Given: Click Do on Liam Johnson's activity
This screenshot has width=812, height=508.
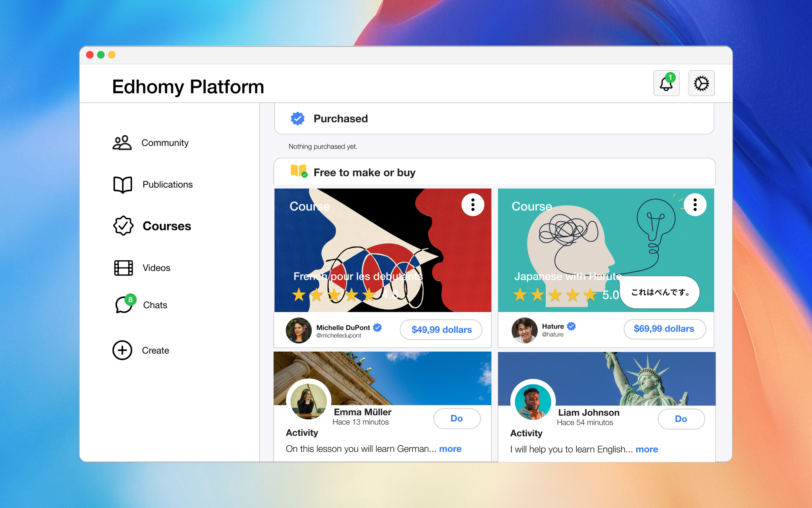Looking at the screenshot, I should (x=681, y=419).
